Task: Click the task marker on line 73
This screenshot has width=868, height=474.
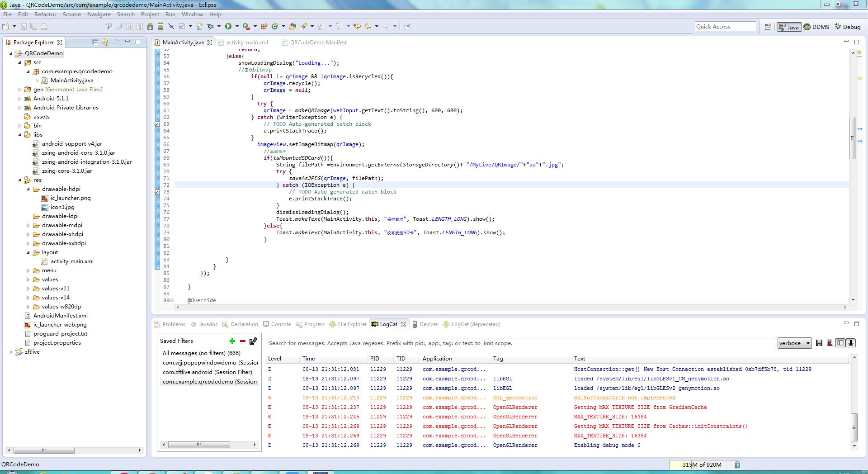Action: click(157, 192)
